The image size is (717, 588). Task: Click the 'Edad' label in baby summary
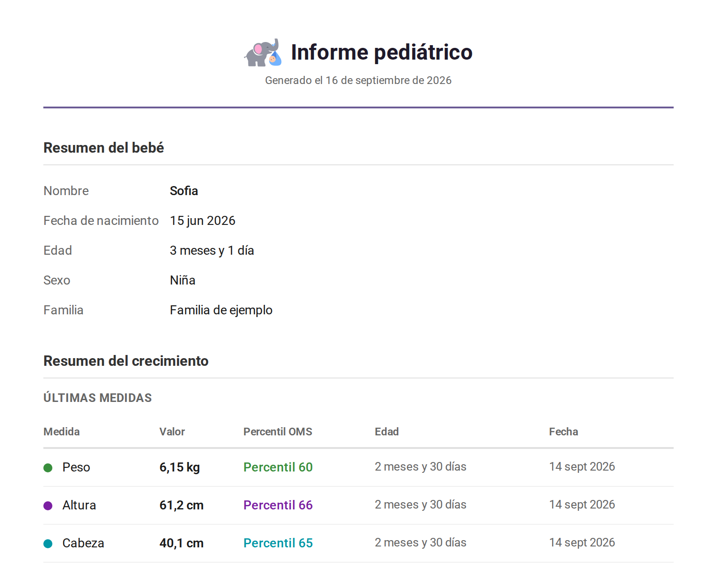57,250
